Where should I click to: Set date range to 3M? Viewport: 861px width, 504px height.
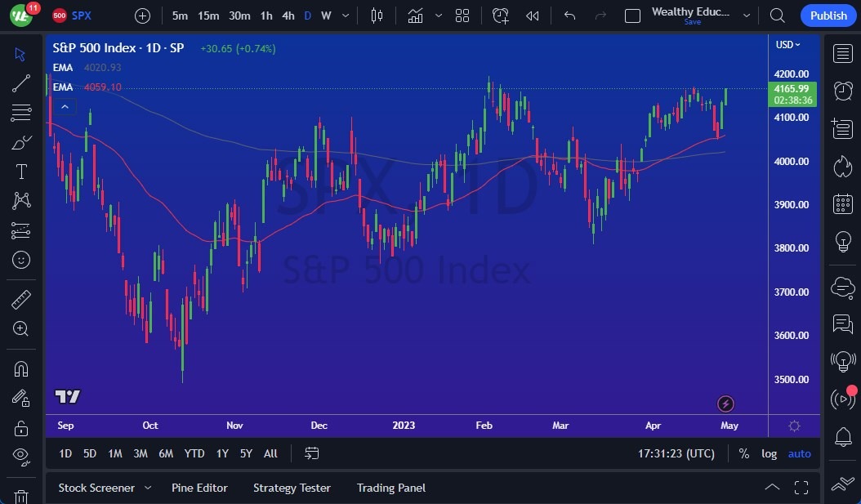point(141,453)
